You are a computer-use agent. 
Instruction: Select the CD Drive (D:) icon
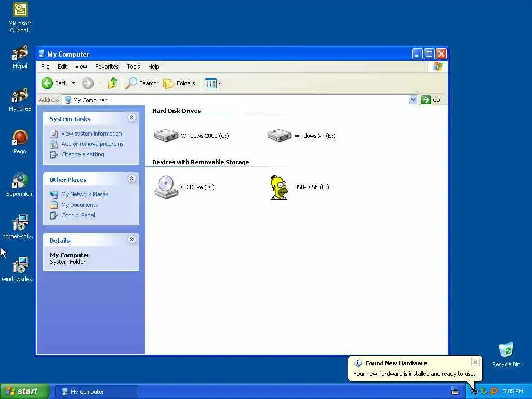(166, 187)
